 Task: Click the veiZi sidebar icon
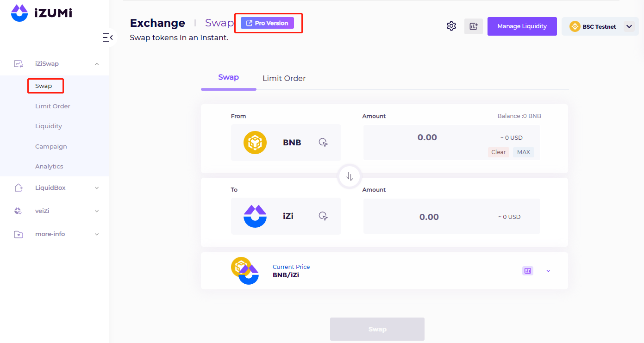(19, 211)
